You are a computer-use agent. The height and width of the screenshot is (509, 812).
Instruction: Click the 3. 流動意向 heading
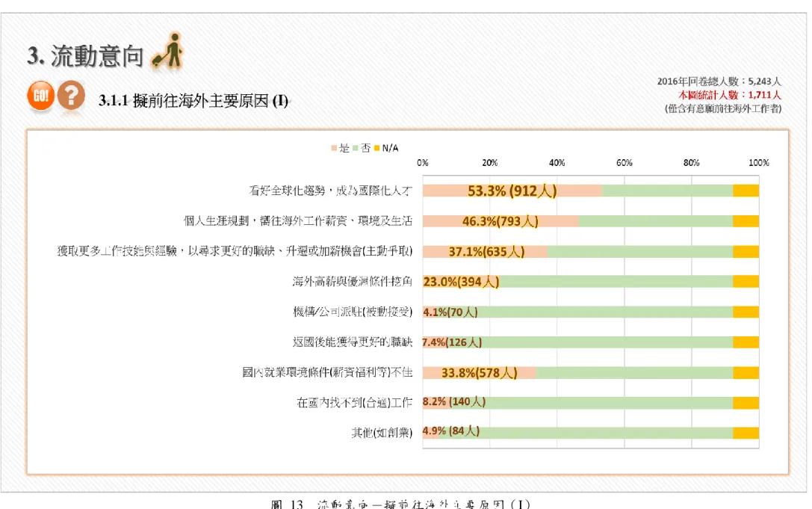click(x=85, y=55)
